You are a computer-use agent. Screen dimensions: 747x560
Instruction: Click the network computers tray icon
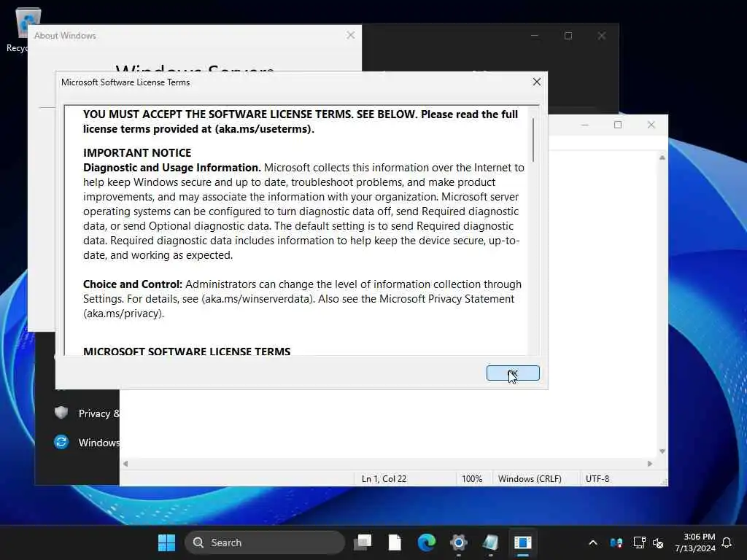click(616, 542)
